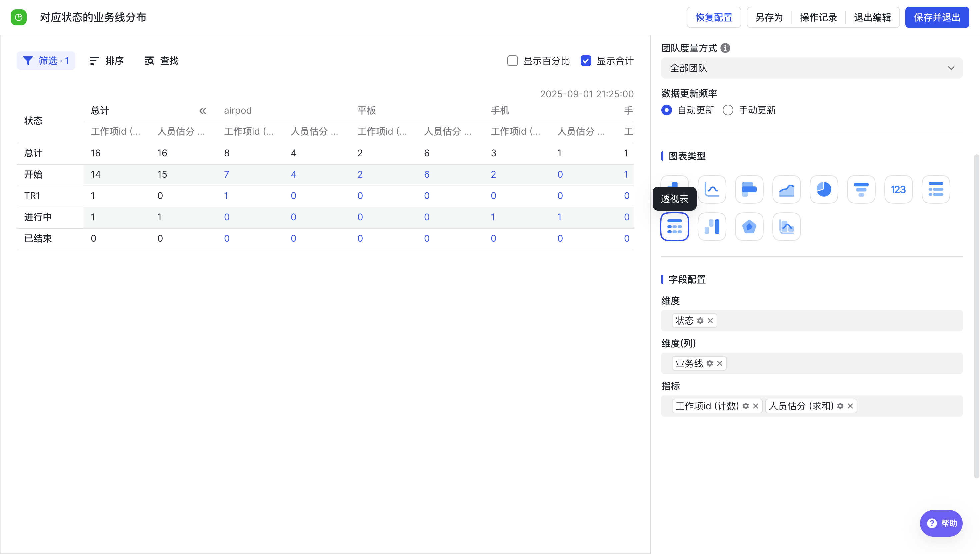980x554 pixels.
Task: Select the horizontal bar chart type
Action: (749, 189)
